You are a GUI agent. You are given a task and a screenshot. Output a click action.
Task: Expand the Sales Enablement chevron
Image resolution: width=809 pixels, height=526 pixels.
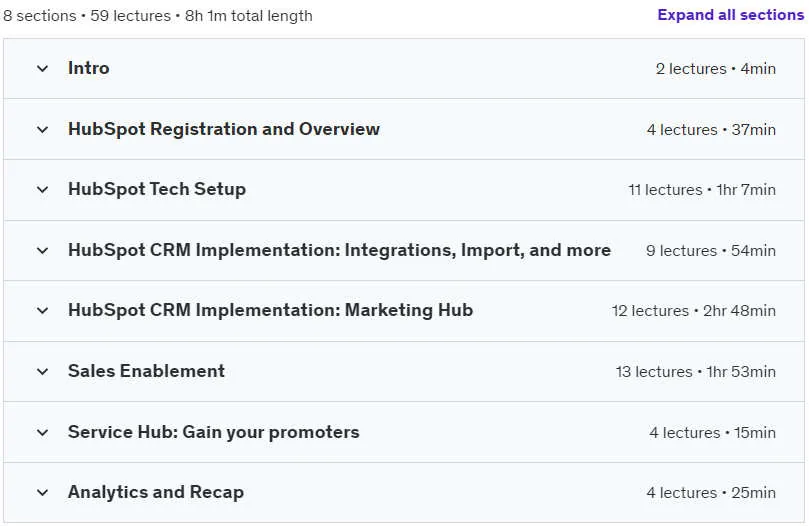pyautogui.click(x=43, y=372)
